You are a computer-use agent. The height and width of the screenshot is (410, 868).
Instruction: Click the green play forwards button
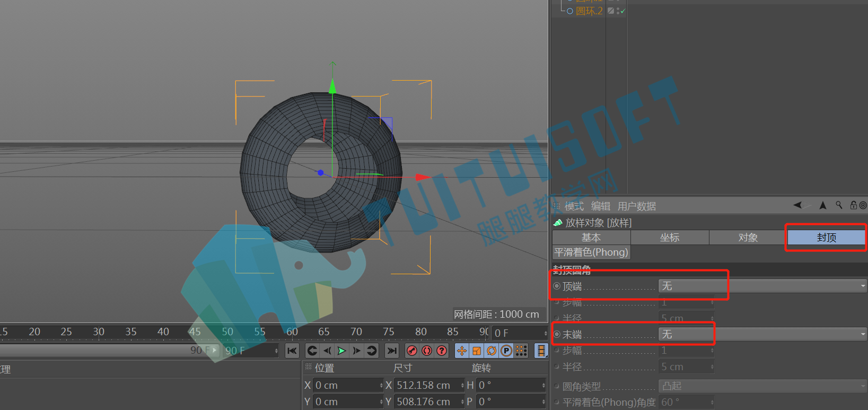click(x=341, y=351)
